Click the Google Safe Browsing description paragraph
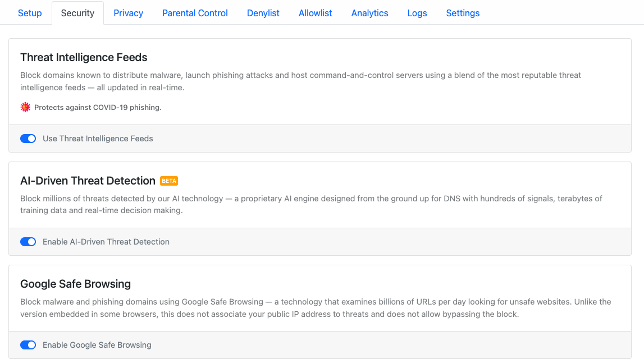Screen dimensions: 644x364 click(316, 308)
